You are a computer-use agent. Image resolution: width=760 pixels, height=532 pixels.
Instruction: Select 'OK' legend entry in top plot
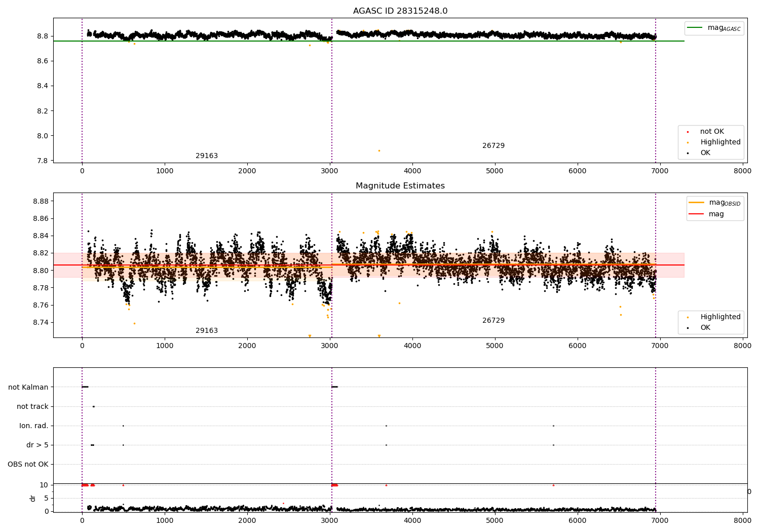(705, 153)
